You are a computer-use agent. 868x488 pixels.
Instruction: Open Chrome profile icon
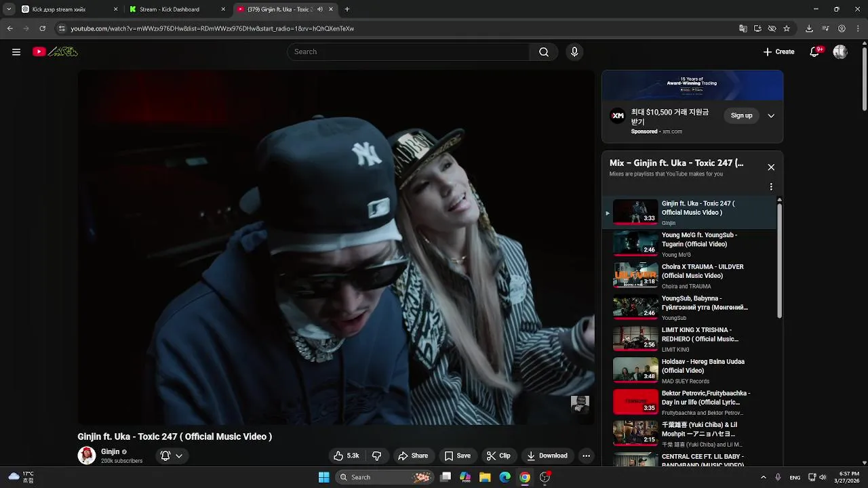pyautogui.click(x=842, y=28)
